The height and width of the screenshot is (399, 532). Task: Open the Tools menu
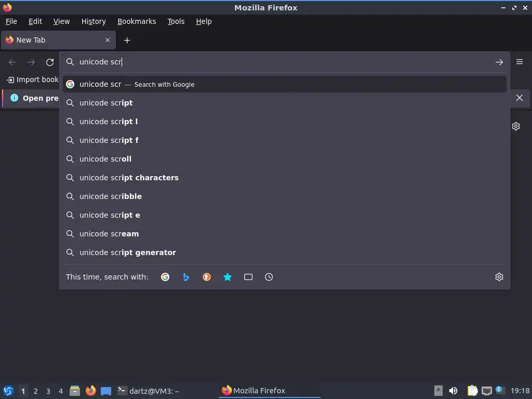coord(176,21)
